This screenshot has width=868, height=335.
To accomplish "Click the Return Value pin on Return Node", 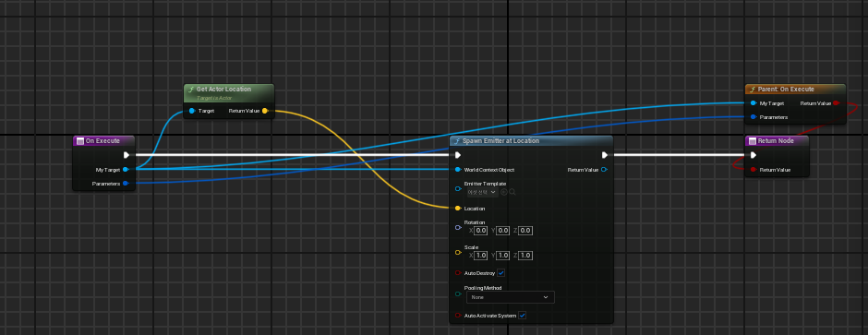I will pyautogui.click(x=753, y=170).
